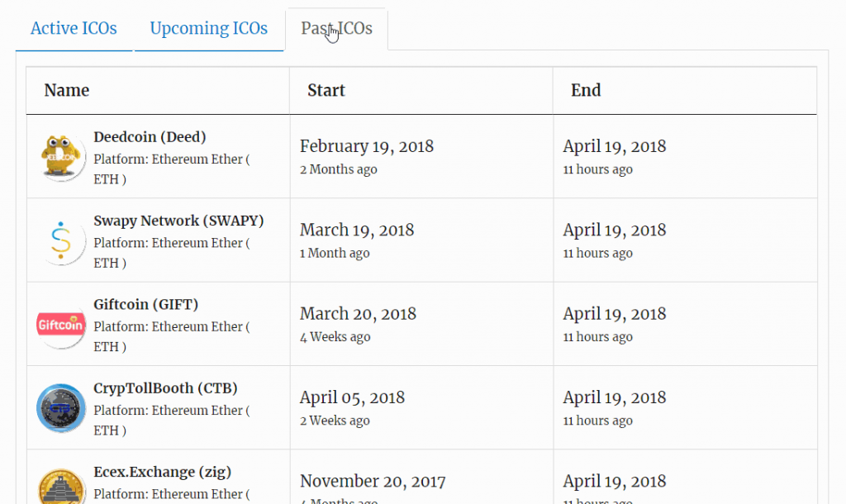Click the End column header

[586, 91]
